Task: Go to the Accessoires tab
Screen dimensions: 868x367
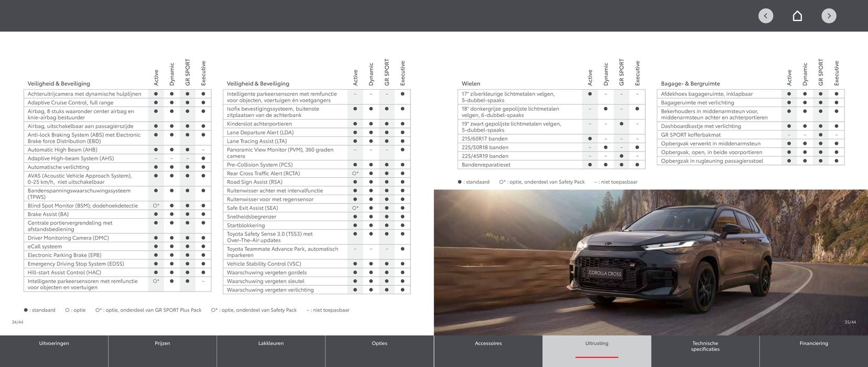Action: (488, 343)
